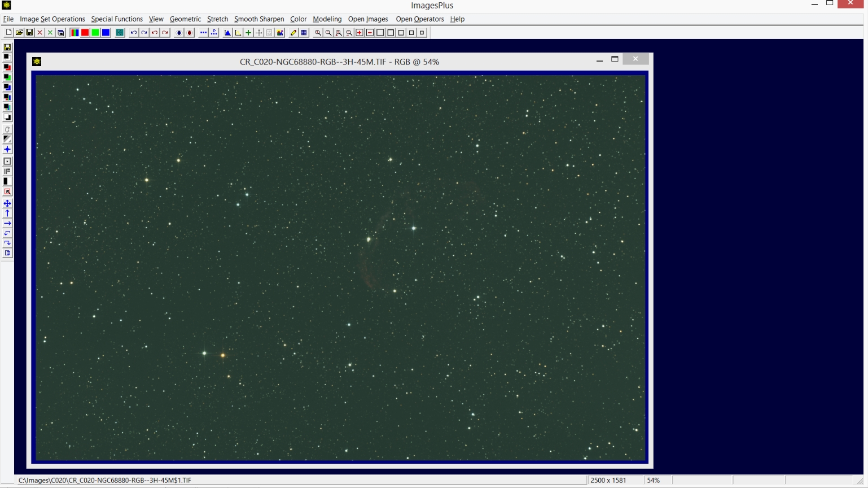Screen dimensions: 868x488
Task: Click the smallest square size icon
Action: (422, 33)
